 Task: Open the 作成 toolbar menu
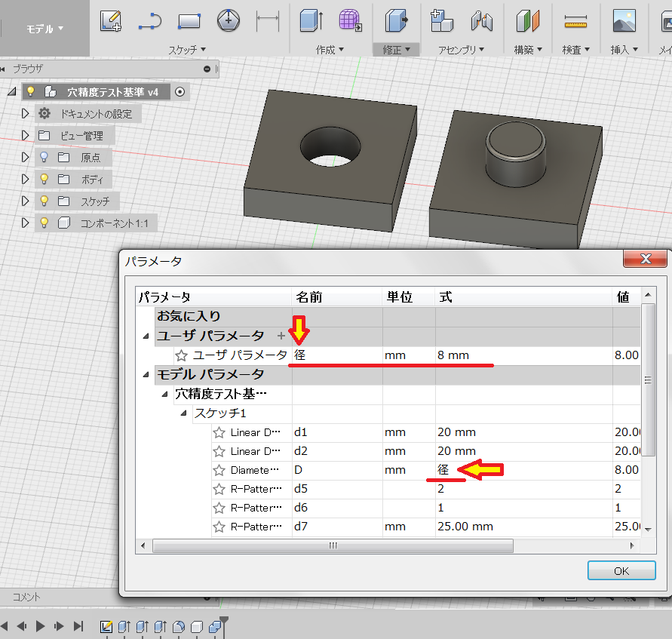[x=330, y=50]
